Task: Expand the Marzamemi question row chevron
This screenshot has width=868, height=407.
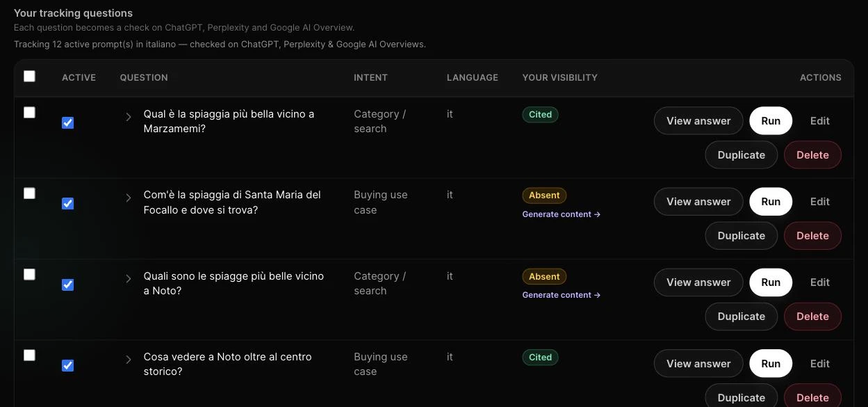Action: [129, 117]
